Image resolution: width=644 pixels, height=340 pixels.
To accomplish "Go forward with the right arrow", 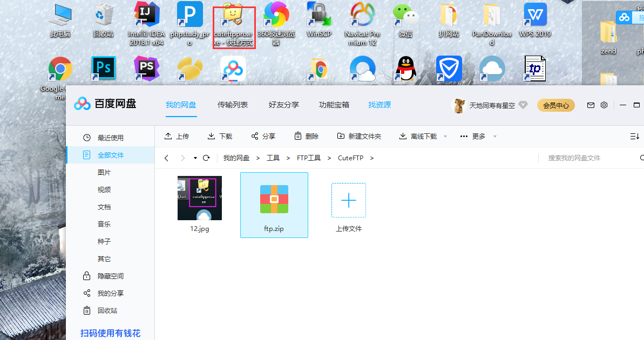I will (183, 158).
